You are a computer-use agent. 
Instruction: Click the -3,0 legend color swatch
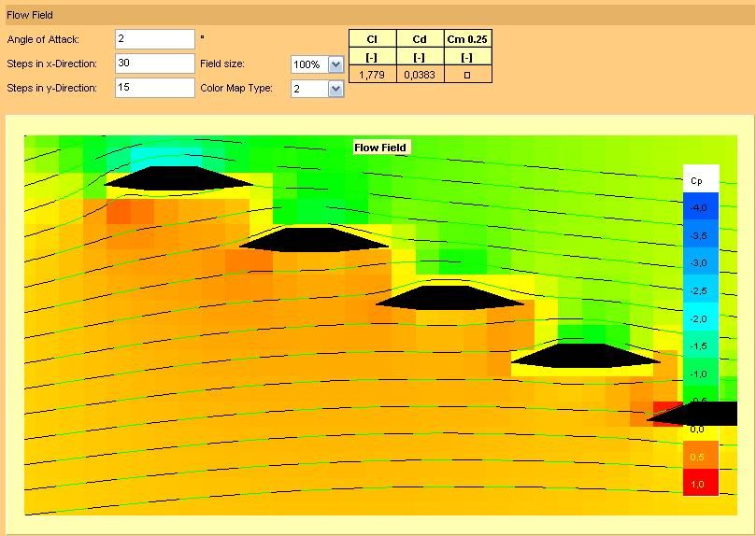[701, 262]
